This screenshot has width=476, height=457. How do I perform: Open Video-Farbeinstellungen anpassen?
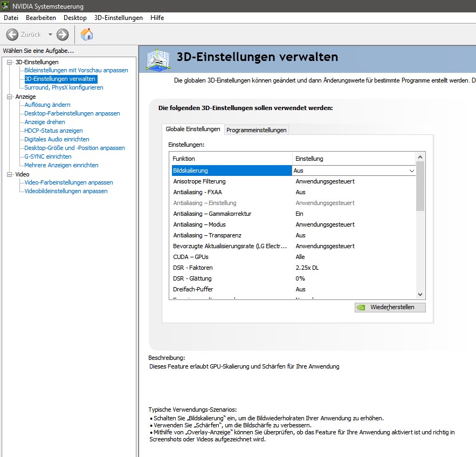(x=68, y=182)
